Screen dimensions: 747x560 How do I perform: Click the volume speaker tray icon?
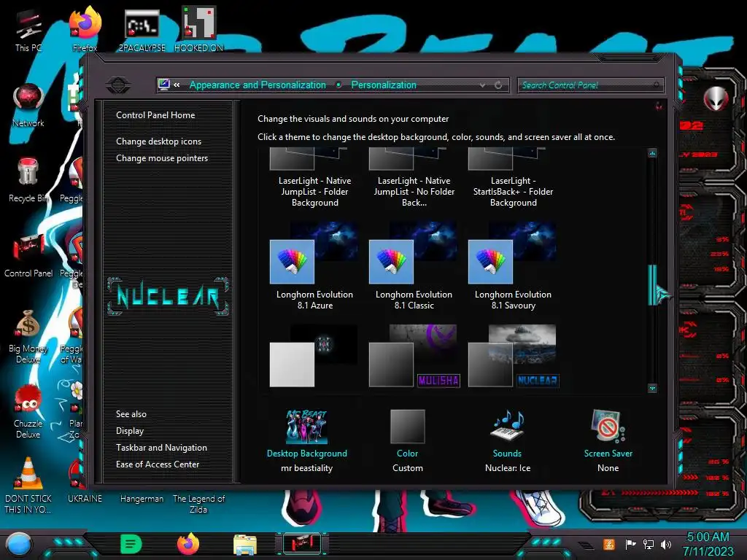point(666,544)
